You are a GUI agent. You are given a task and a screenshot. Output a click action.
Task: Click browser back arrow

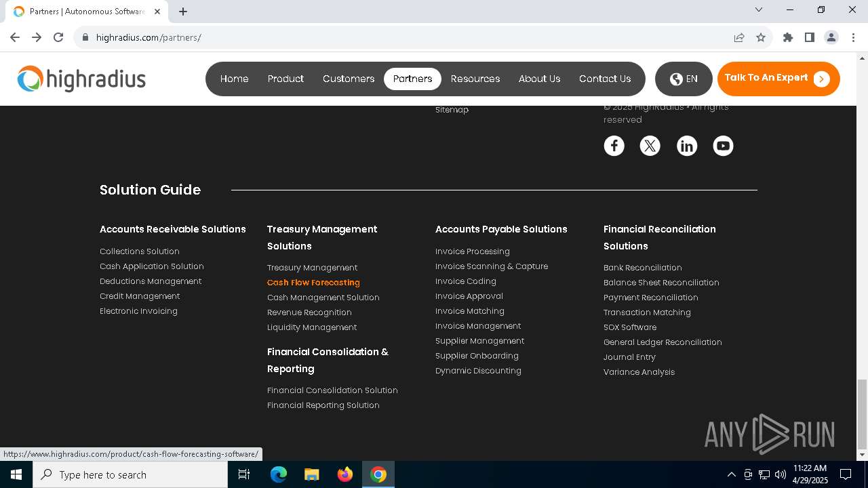pos(15,37)
